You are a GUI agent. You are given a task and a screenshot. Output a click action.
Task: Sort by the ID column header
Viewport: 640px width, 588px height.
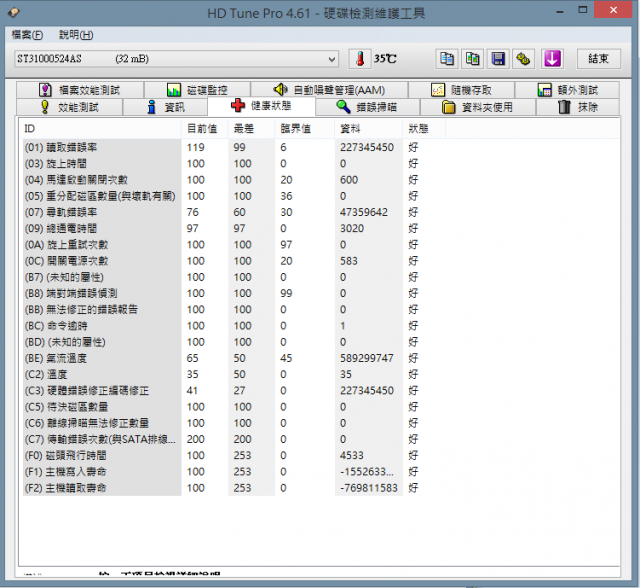[100, 129]
